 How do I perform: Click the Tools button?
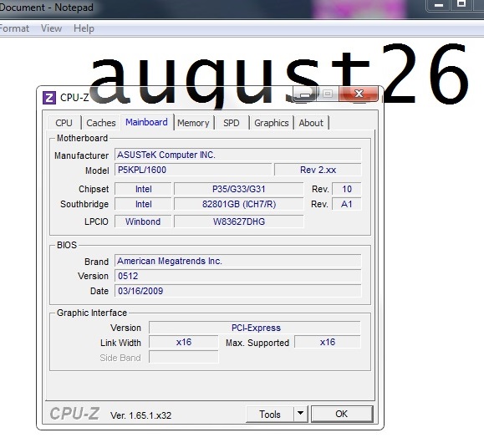coord(270,414)
